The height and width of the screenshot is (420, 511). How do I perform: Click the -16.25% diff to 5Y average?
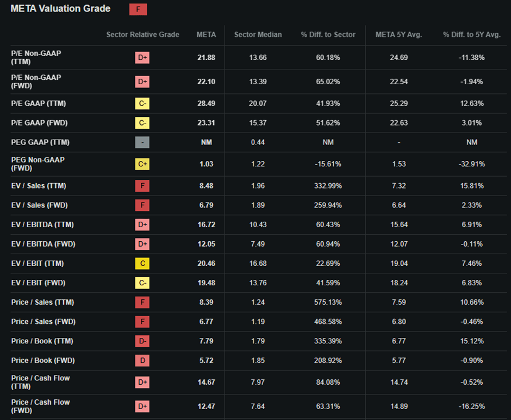coord(472,406)
